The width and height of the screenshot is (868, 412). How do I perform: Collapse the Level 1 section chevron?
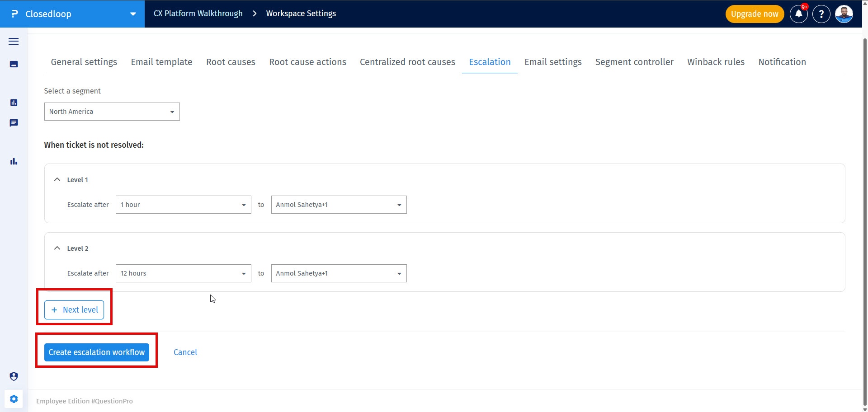coord(57,179)
